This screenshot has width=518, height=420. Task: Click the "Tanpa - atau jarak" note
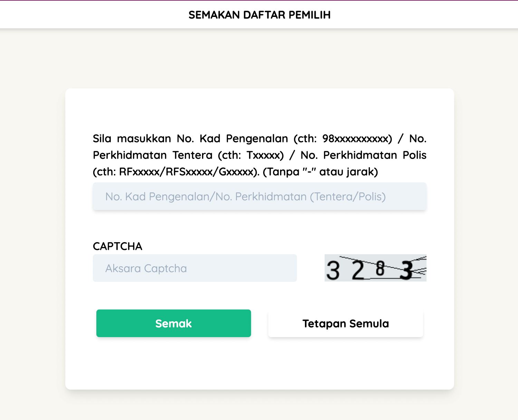coord(320,172)
